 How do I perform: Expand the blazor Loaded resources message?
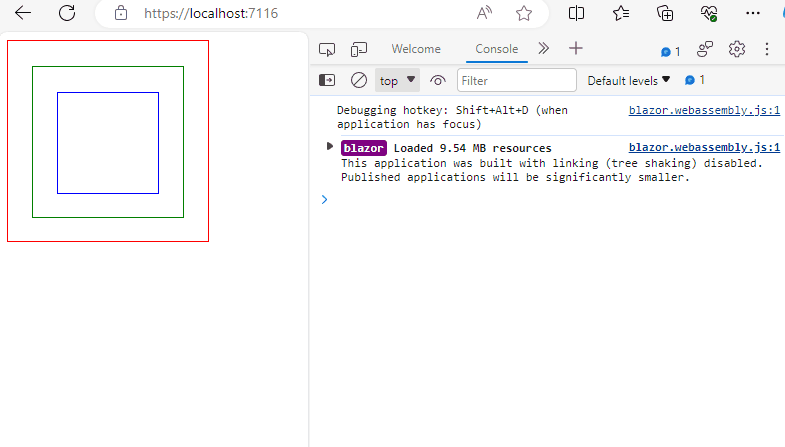pyautogui.click(x=330, y=147)
